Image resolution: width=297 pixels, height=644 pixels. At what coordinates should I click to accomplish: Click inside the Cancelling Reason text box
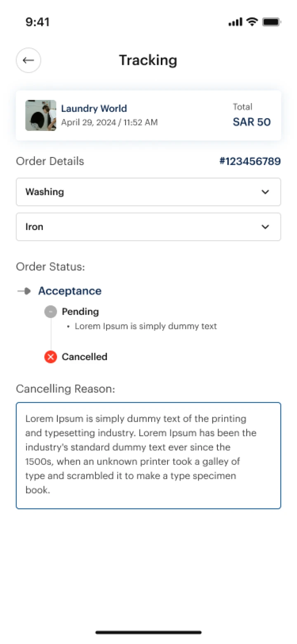(x=148, y=455)
